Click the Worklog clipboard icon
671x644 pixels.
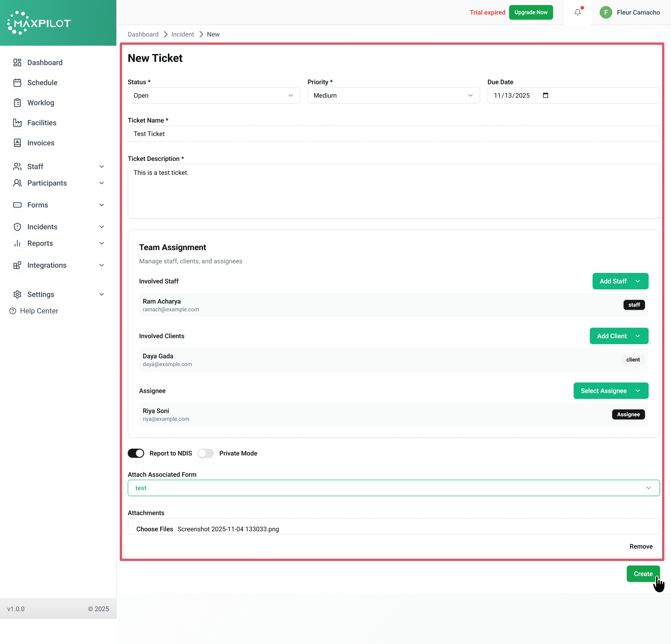point(17,103)
